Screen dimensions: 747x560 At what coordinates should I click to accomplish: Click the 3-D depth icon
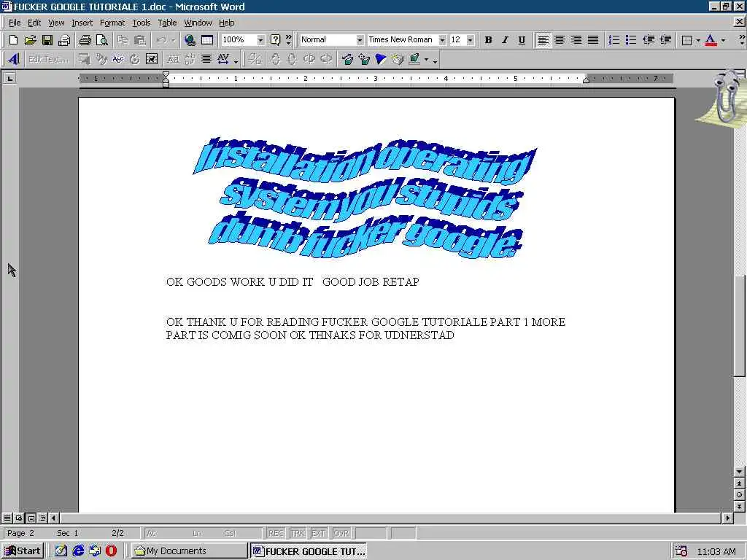coord(347,59)
